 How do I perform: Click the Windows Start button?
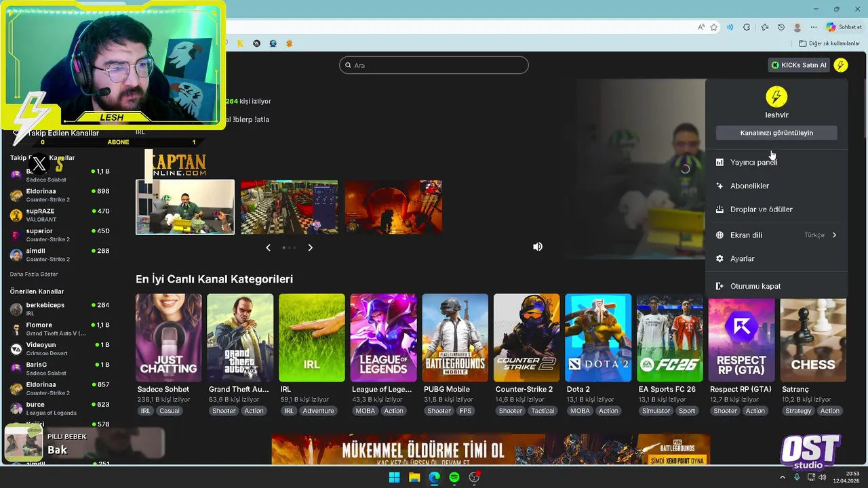coord(394,477)
